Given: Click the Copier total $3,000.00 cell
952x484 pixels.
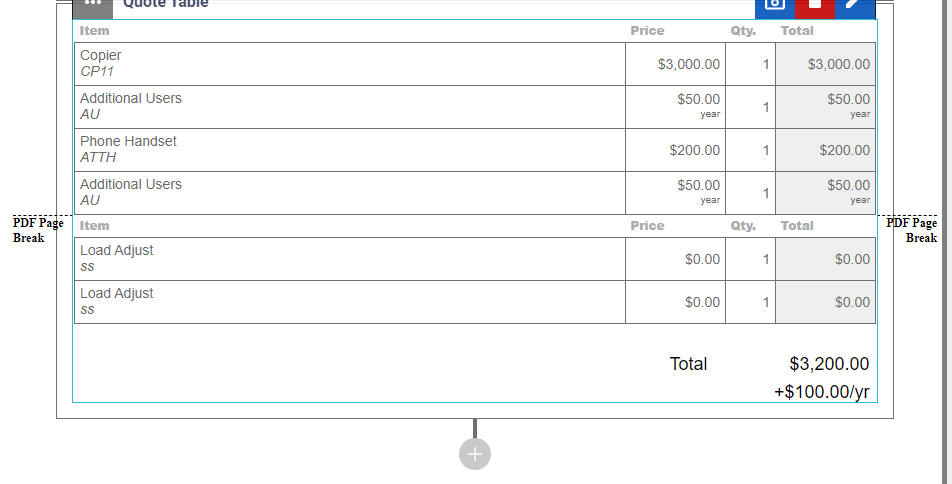Looking at the screenshot, I should (826, 64).
